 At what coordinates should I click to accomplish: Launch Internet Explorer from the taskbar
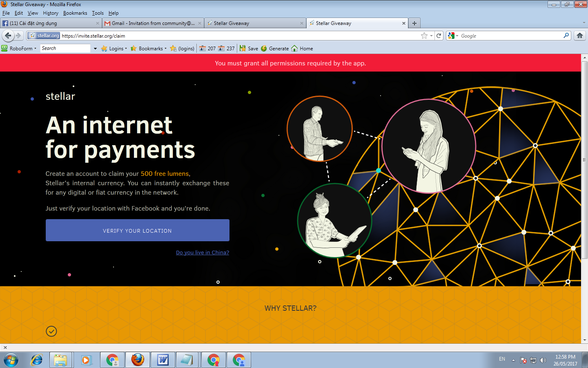click(37, 360)
